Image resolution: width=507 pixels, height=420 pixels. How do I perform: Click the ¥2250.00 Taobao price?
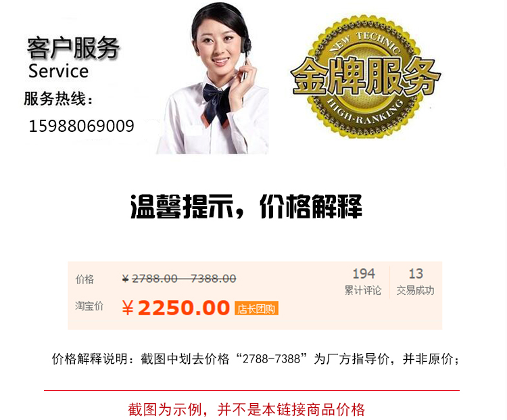coord(176,308)
